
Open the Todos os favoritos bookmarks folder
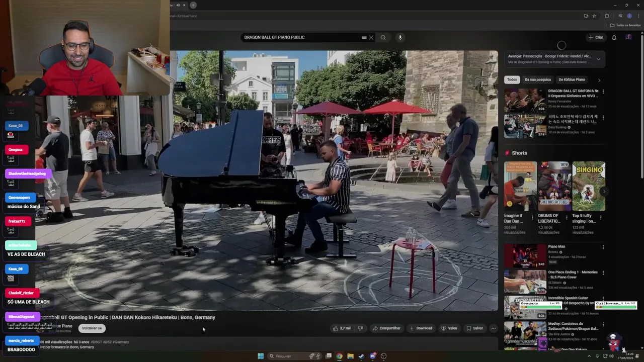pyautogui.click(x=625, y=25)
